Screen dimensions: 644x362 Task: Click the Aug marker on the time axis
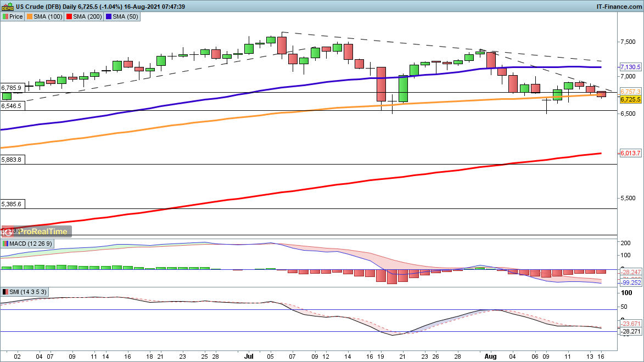click(491, 355)
